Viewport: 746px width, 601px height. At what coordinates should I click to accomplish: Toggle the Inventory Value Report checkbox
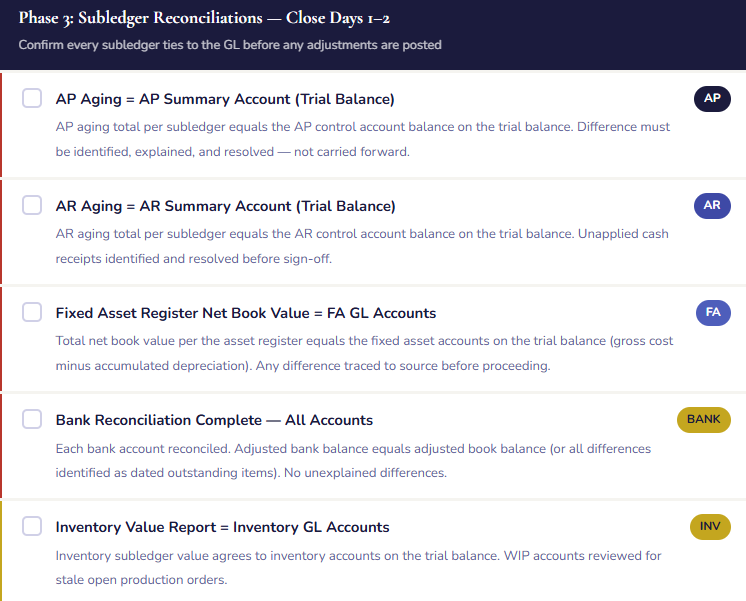tap(32, 526)
